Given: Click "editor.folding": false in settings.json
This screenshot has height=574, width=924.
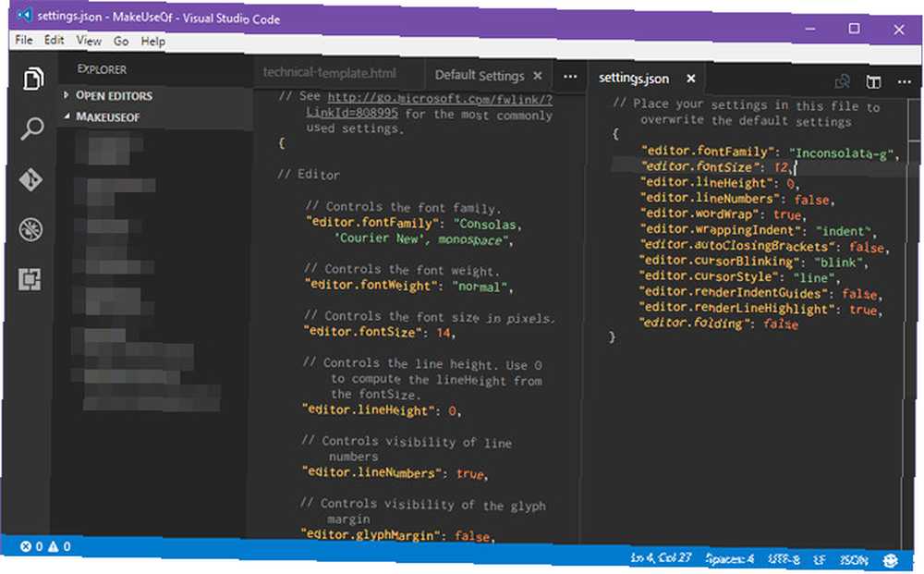Looking at the screenshot, I should (718, 324).
